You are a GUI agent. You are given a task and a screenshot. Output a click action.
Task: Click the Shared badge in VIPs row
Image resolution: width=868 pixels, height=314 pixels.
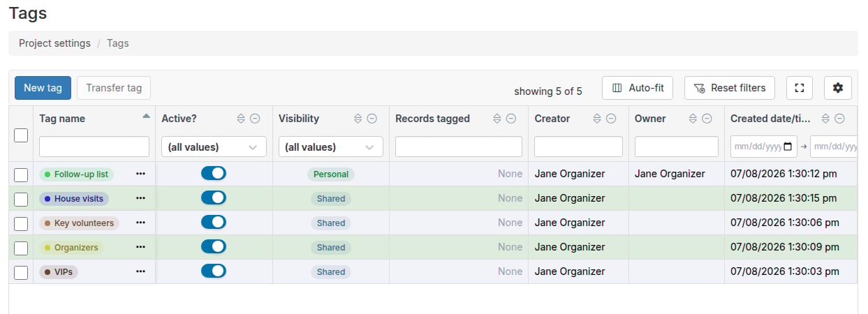click(331, 272)
